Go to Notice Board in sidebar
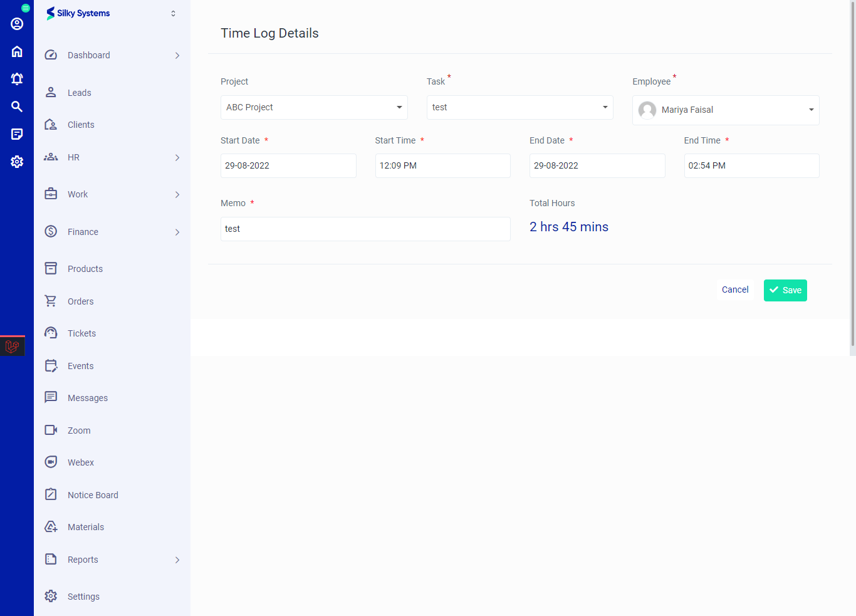The width and height of the screenshot is (856, 616). pos(93,495)
